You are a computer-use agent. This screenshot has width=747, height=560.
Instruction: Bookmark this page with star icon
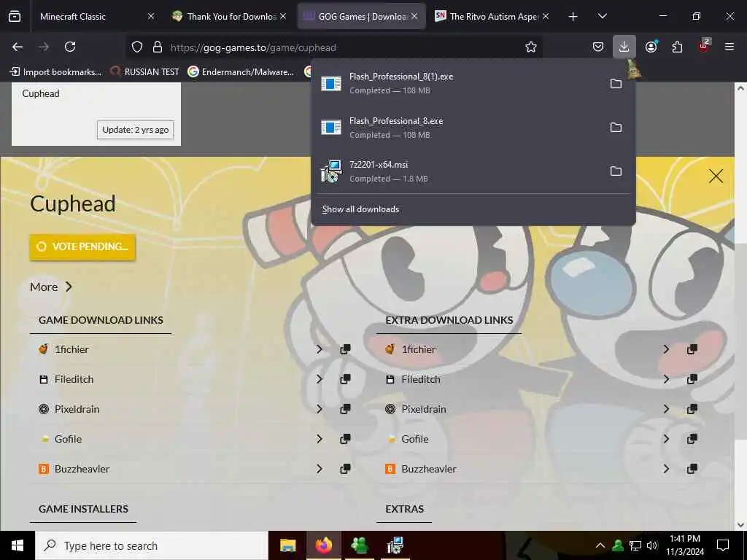click(x=531, y=47)
